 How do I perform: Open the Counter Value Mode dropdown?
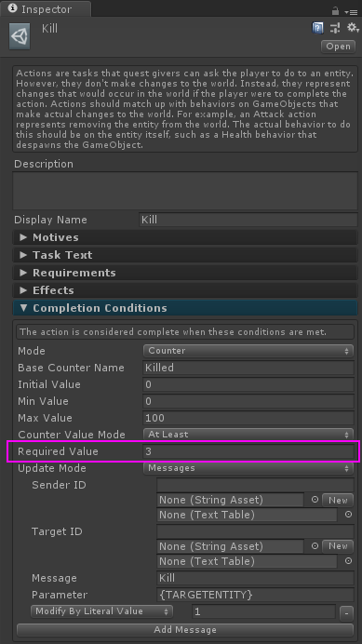(248, 435)
